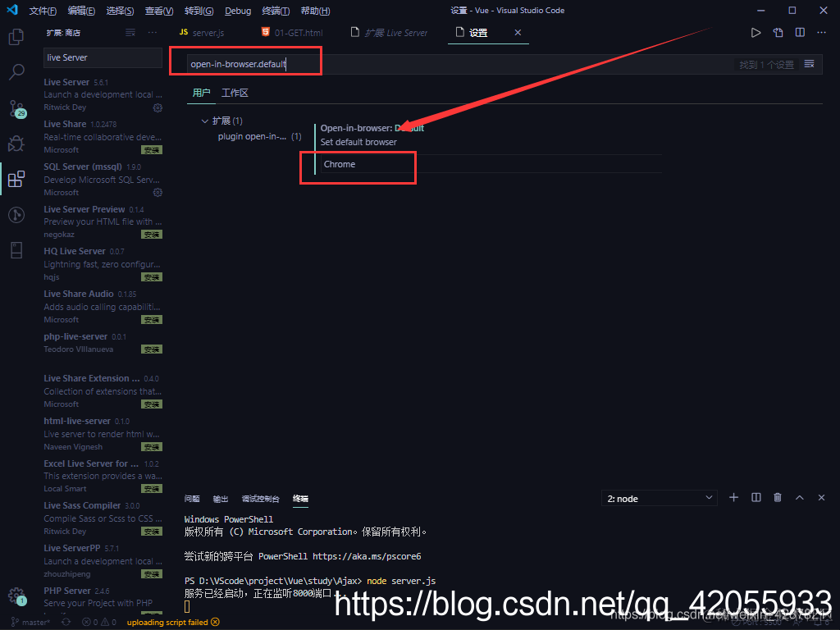
Task: Create a new terminal with plus icon
Action: pos(733,498)
